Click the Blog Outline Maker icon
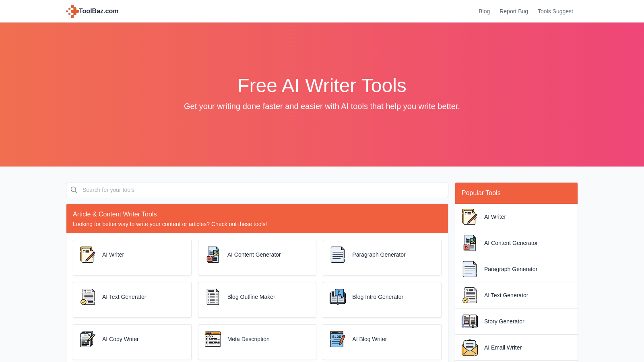 tap(213, 297)
